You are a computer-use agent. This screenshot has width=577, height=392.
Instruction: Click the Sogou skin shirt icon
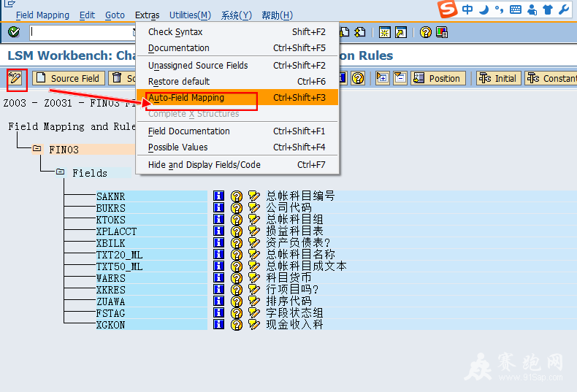tap(548, 9)
